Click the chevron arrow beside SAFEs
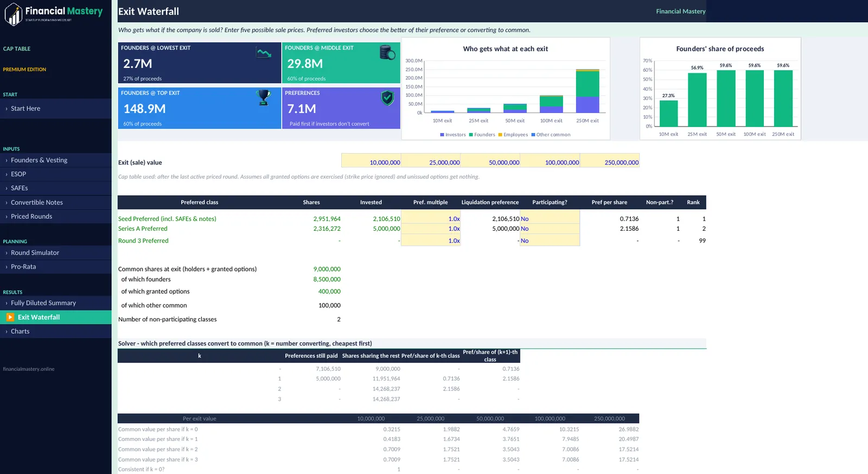Image resolution: width=868 pixels, height=474 pixels. click(7, 188)
